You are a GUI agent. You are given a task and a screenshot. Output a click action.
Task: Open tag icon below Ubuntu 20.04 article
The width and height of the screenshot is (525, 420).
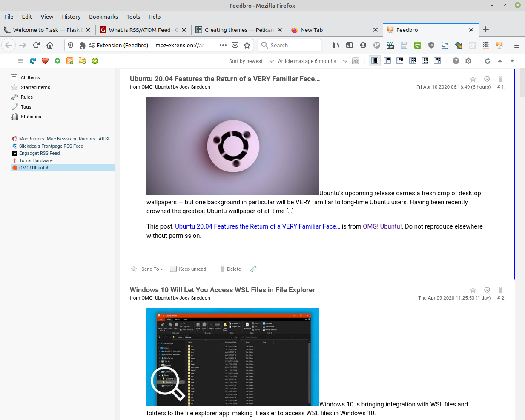click(254, 269)
